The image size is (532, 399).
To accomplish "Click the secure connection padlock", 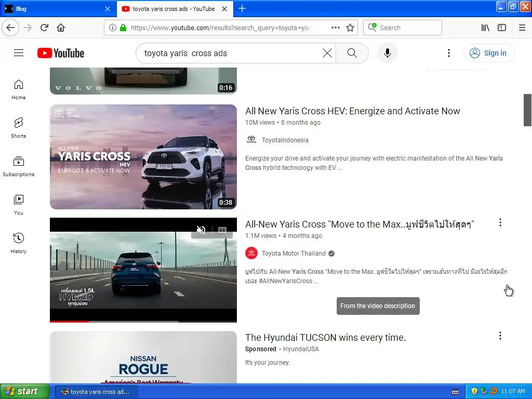I will click(x=123, y=28).
